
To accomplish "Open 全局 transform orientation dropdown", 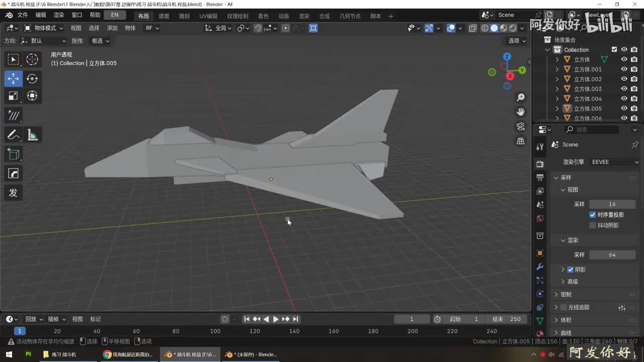I will click(x=218, y=28).
